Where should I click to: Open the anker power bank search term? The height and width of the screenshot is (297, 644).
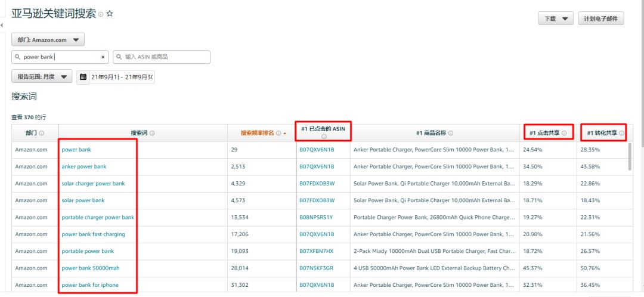84,166
